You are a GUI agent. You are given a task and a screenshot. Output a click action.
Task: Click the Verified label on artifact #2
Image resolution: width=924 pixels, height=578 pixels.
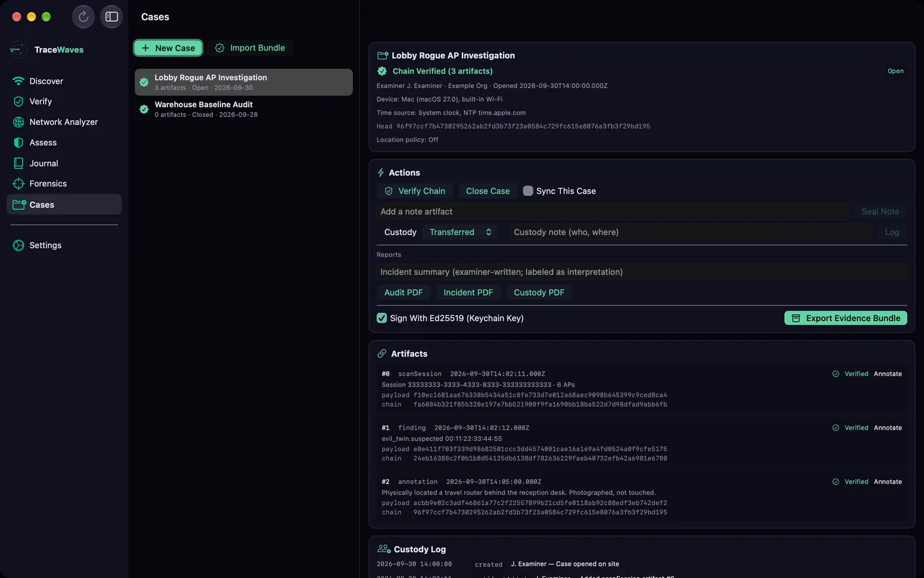click(x=856, y=482)
